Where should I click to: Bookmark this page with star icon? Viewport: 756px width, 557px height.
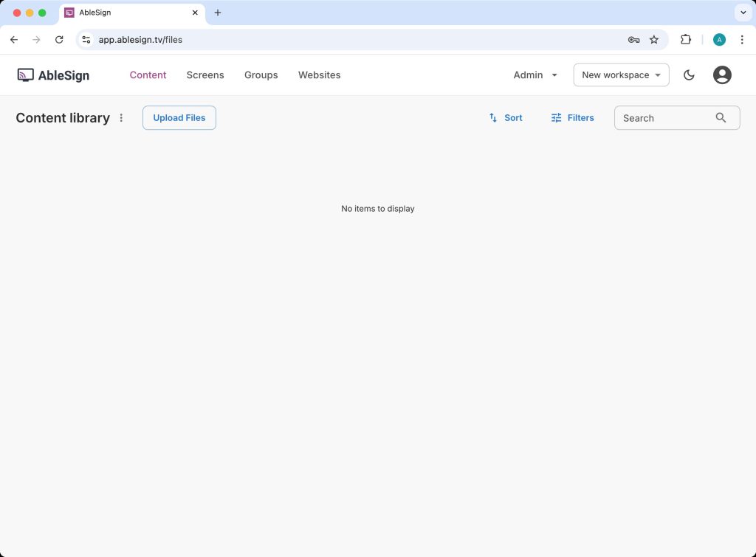653,40
